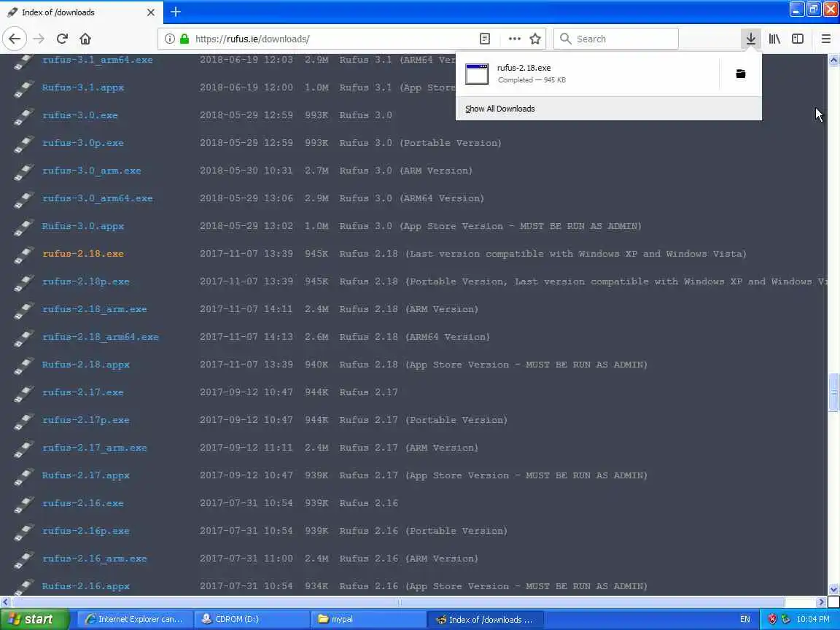Open the orange rufus-2.18.exe link
Screen dimensions: 840x630
point(83,254)
